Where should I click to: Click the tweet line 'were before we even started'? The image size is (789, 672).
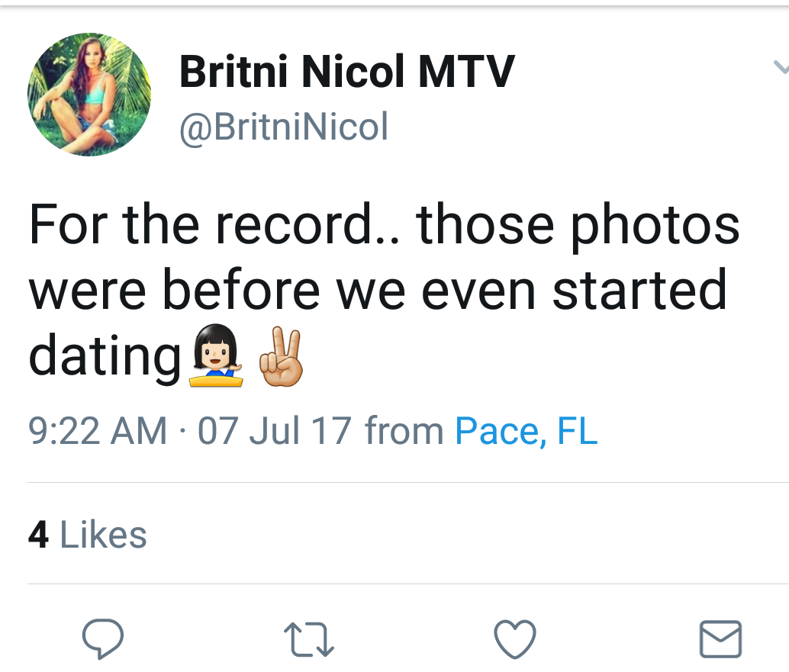pos(378,290)
